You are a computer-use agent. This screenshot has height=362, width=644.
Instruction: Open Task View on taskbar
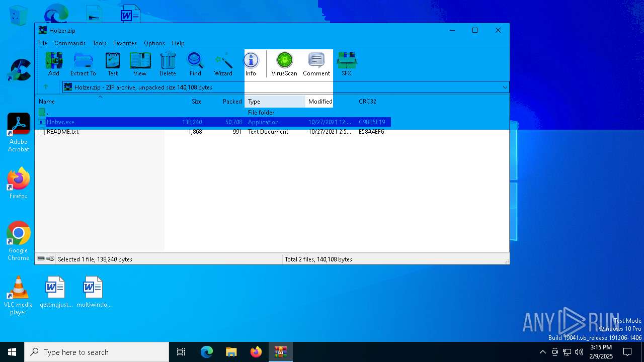(181, 352)
